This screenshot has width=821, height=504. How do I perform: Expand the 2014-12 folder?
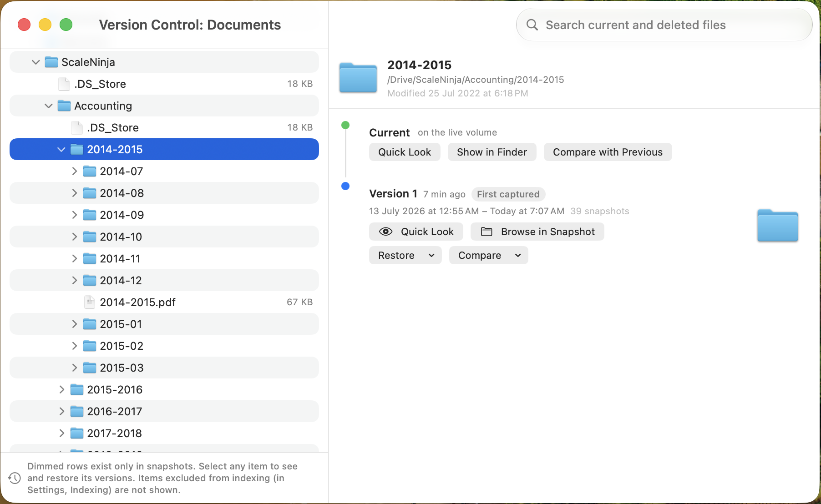(74, 280)
